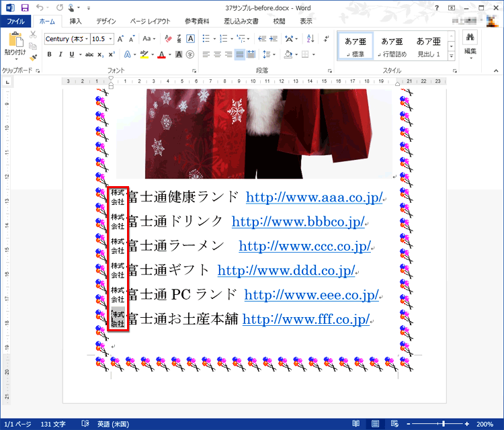The width and height of the screenshot is (504, 430).
Task: Switch to デザイン tab
Action: coord(106,21)
